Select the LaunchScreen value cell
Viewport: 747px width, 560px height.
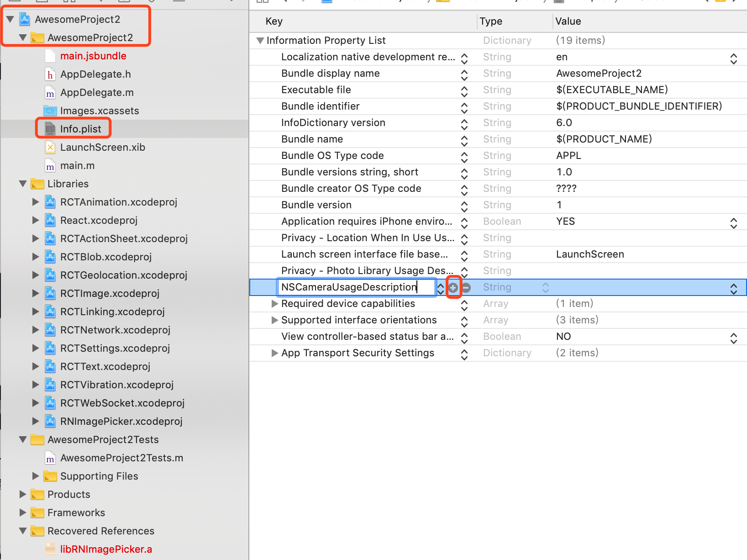(x=590, y=254)
